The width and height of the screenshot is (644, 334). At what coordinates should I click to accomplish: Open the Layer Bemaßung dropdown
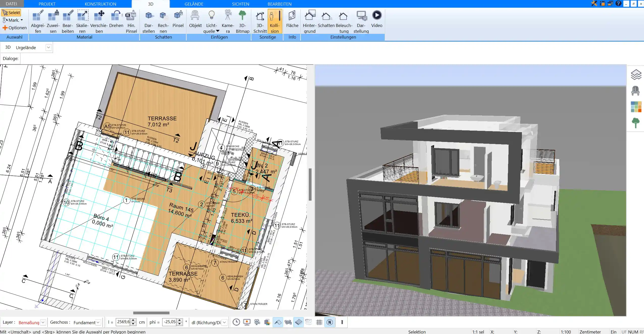pos(43,322)
